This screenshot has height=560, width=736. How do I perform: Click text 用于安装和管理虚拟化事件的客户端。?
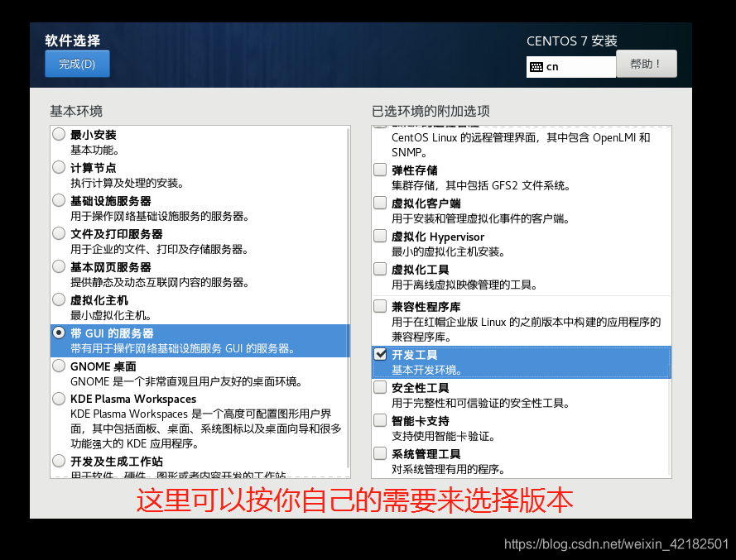click(481, 218)
